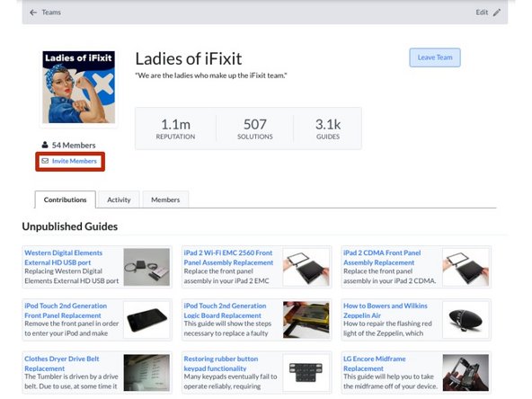Open the Invite Members link
The width and height of the screenshot is (532, 399).
pos(75,161)
